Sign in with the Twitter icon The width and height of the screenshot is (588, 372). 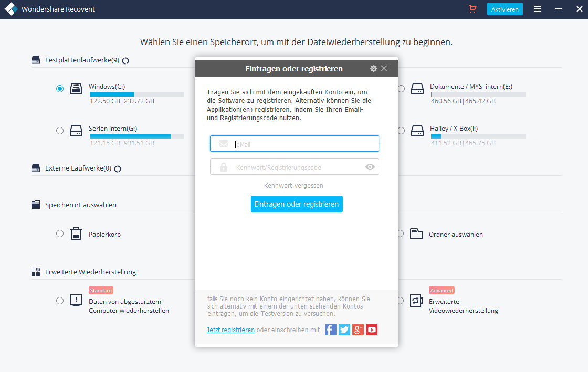344,330
